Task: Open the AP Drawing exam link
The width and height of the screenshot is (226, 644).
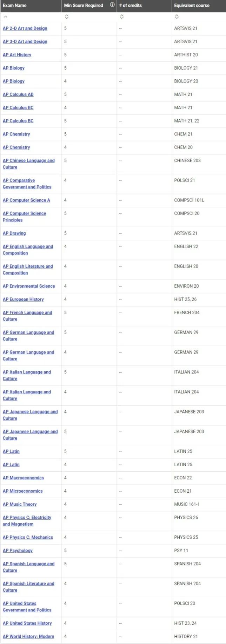Action: (14, 233)
